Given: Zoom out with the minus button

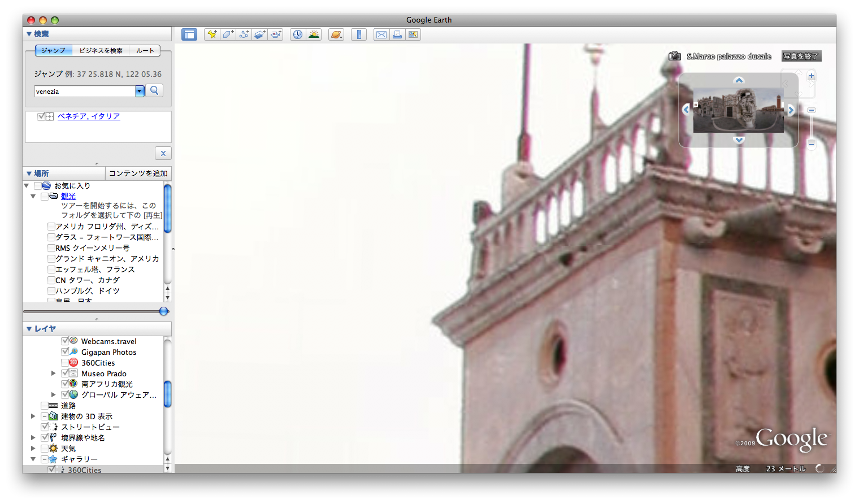Looking at the screenshot, I should point(812,144).
